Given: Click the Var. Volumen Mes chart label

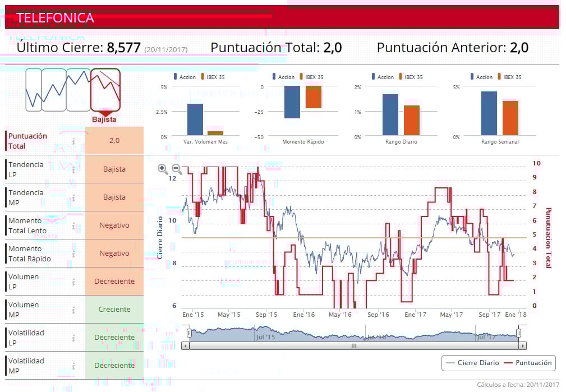Looking at the screenshot, I should 205,142.
